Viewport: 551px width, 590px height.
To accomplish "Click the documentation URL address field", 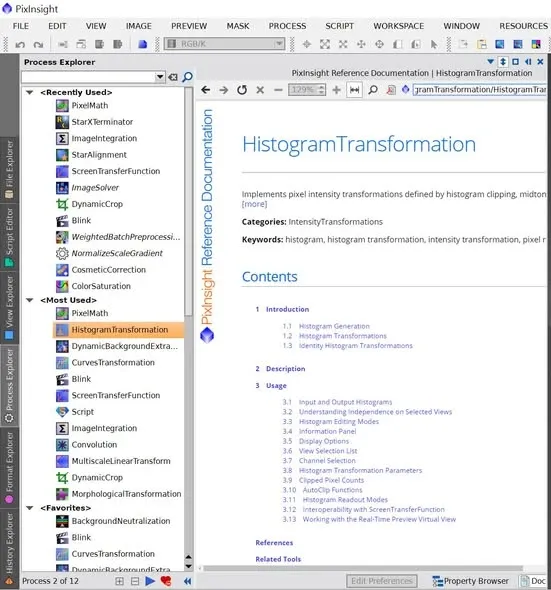I will click(480, 90).
